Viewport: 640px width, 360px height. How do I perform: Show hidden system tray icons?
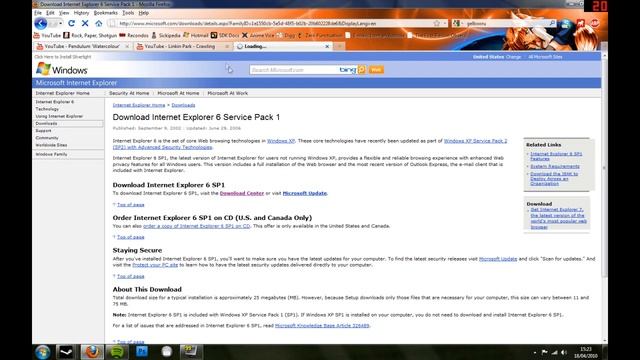(x=535, y=352)
